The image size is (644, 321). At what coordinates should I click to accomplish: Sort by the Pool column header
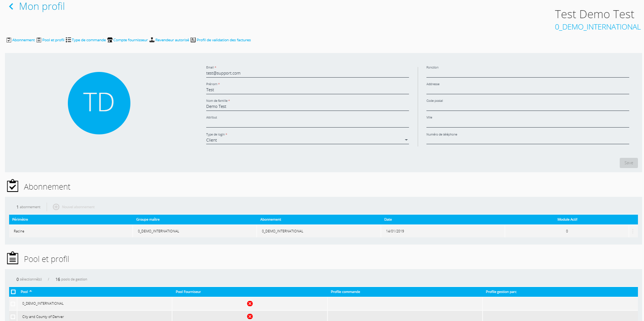[x=26, y=292]
